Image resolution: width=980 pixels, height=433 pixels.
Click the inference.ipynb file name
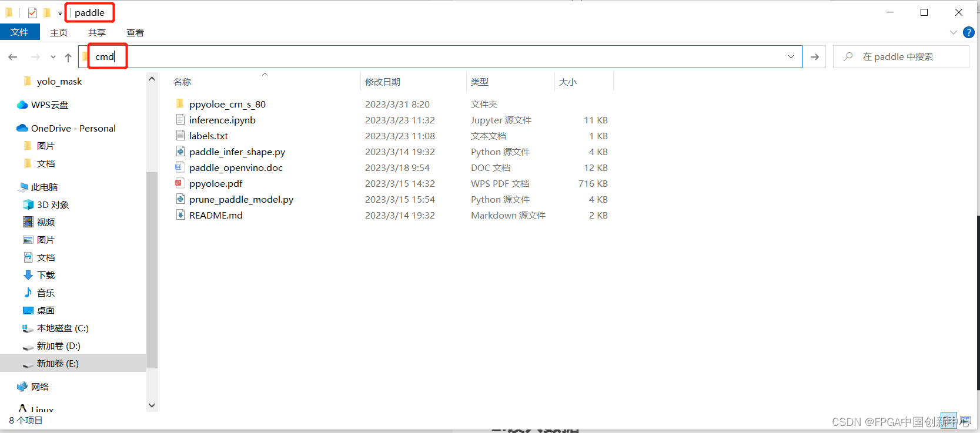[x=222, y=120]
